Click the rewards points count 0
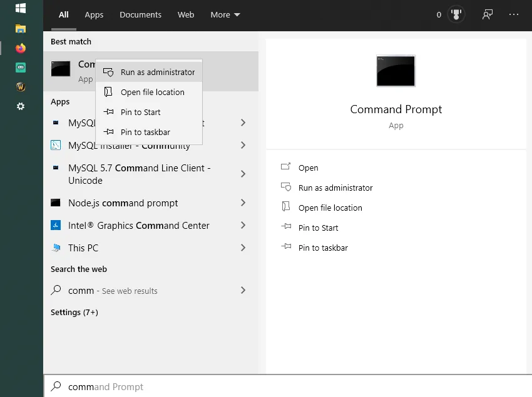 (439, 14)
